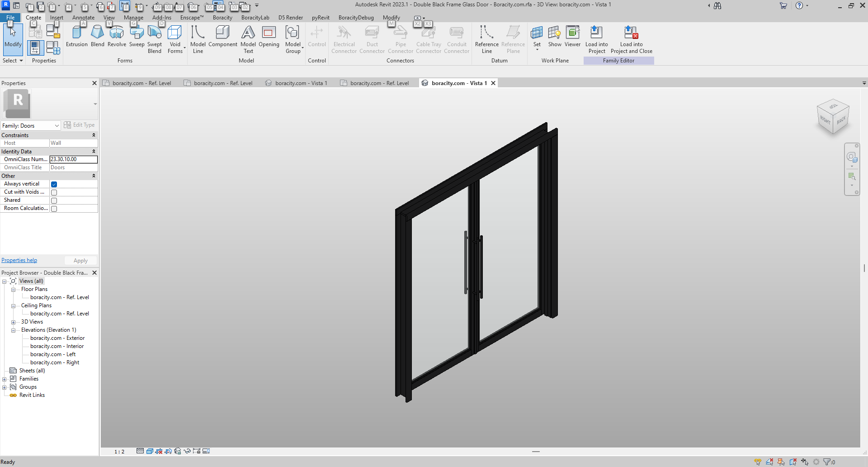
Task: Click the 1 : 2 view scale
Action: [x=119, y=452]
